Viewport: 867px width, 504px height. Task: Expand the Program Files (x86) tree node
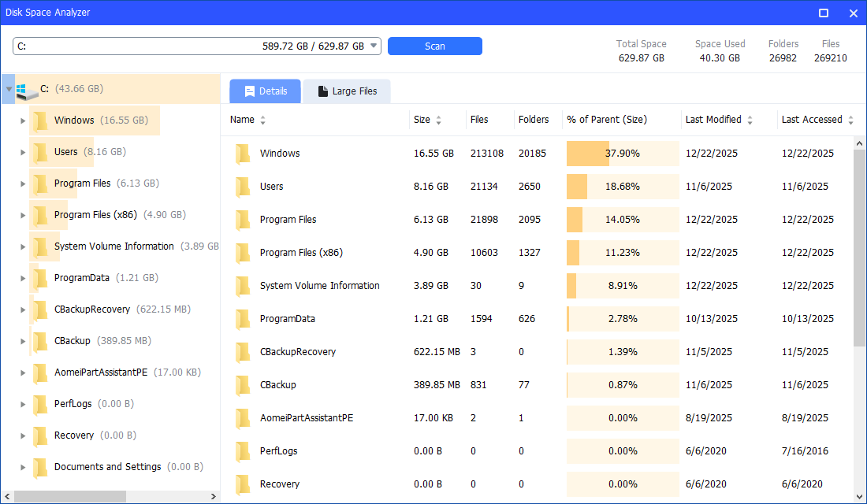(23, 215)
